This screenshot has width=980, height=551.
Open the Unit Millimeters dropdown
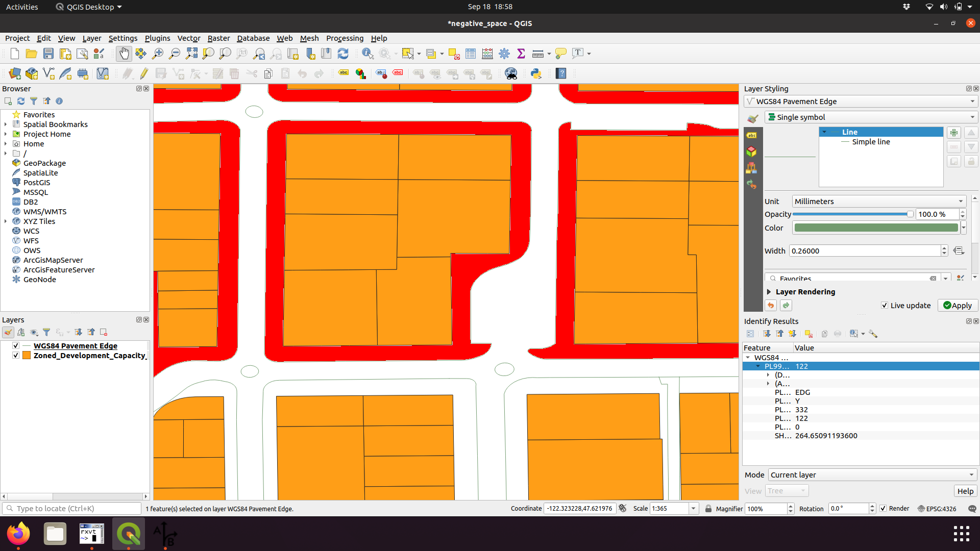878,202
